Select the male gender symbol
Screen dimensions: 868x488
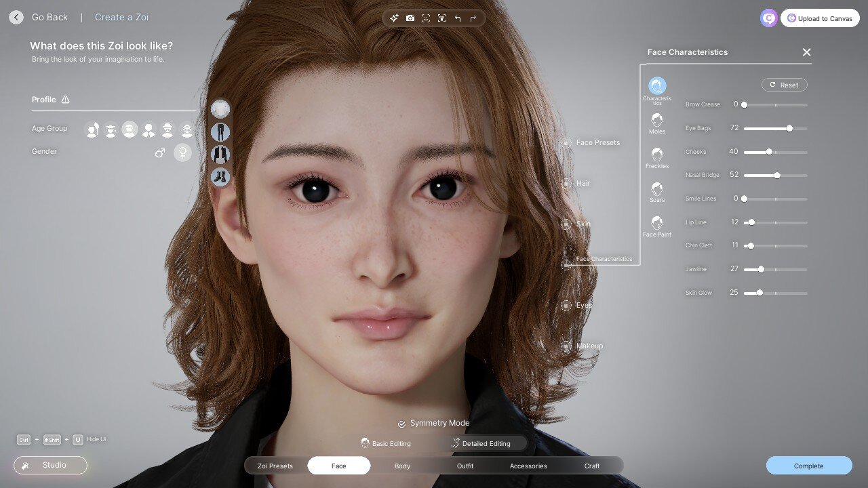click(x=160, y=152)
